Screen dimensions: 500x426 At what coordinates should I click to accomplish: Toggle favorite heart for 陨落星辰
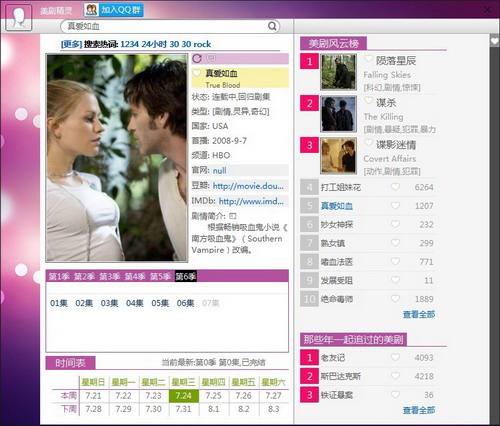[368, 59]
